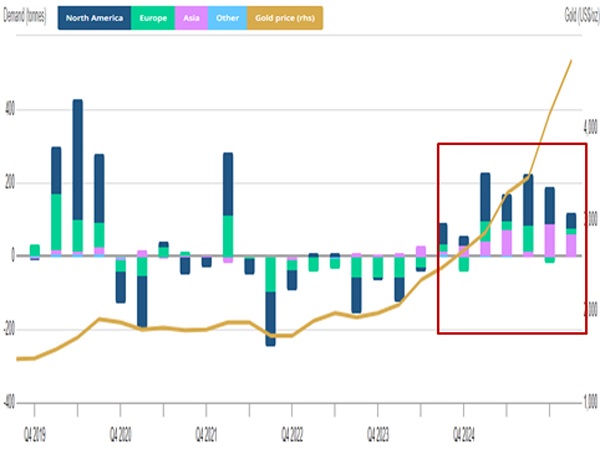Click the 400 tick on the left axis
Image resolution: width=600 pixels, height=450 pixels.
click(10, 109)
